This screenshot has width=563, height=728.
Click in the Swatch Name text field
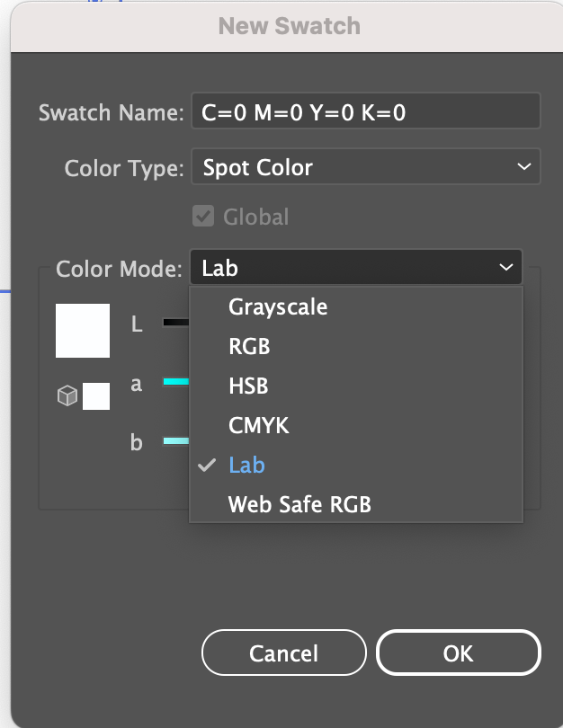(366, 111)
